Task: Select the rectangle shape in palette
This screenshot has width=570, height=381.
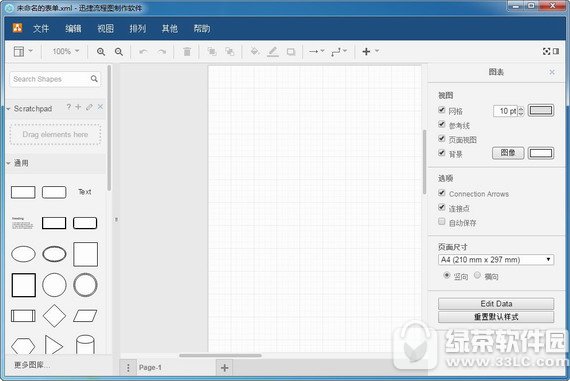Action: (x=23, y=192)
